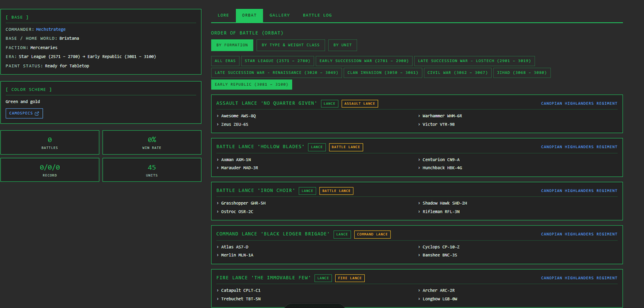Viewport: 644px width, 308px height.
Task: Select unit Atlas AS7-D
Action: pyautogui.click(x=234, y=247)
